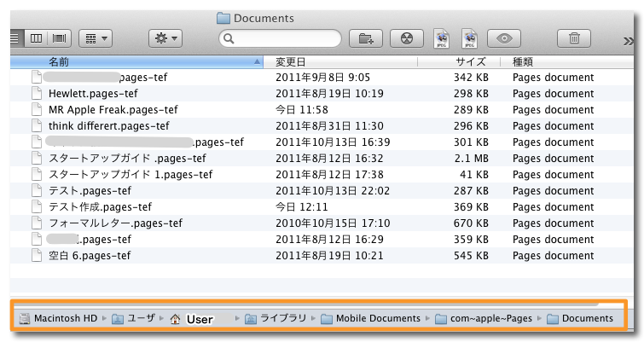Click the 2011年9月8日 9:05 date cell
The width and height of the screenshot is (644, 342).
(x=322, y=78)
